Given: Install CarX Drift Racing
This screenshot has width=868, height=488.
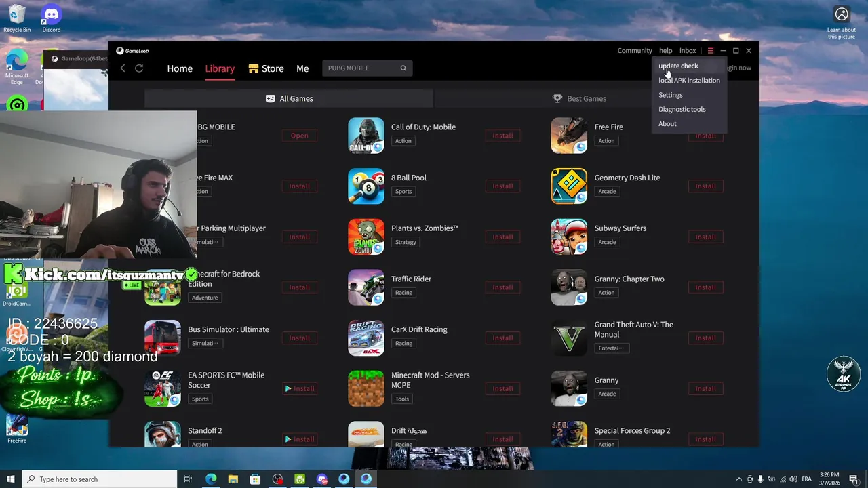Looking at the screenshot, I should (x=502, y=338).
